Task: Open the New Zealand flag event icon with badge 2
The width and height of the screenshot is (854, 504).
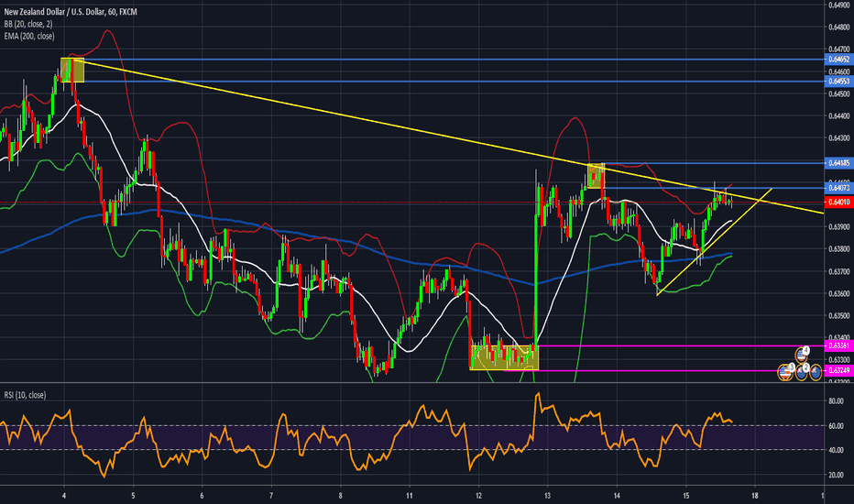Action: [x=802, y=372]
